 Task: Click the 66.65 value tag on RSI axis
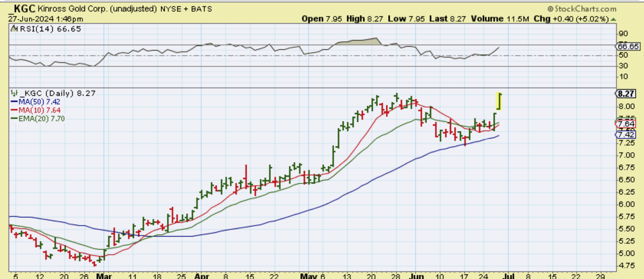(628, 46)
